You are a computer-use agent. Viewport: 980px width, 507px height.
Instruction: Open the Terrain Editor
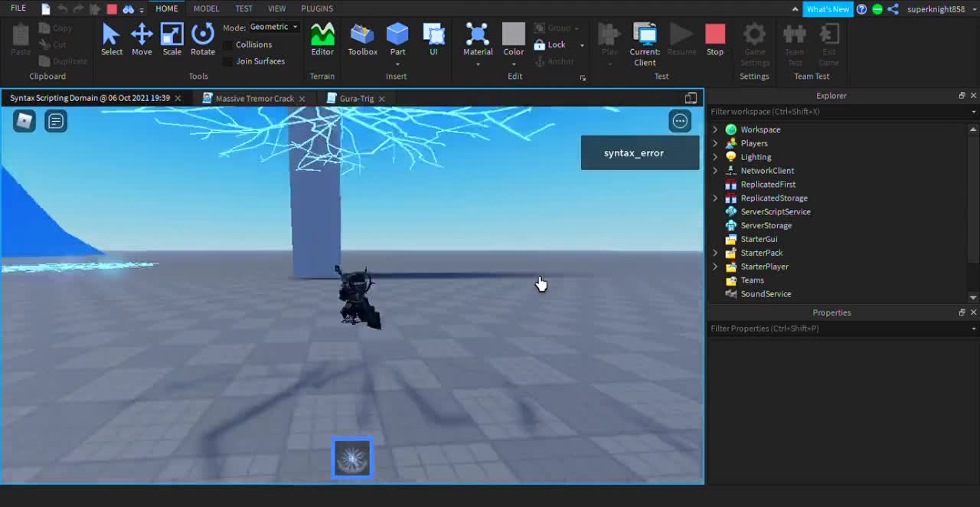coord(322,39)
